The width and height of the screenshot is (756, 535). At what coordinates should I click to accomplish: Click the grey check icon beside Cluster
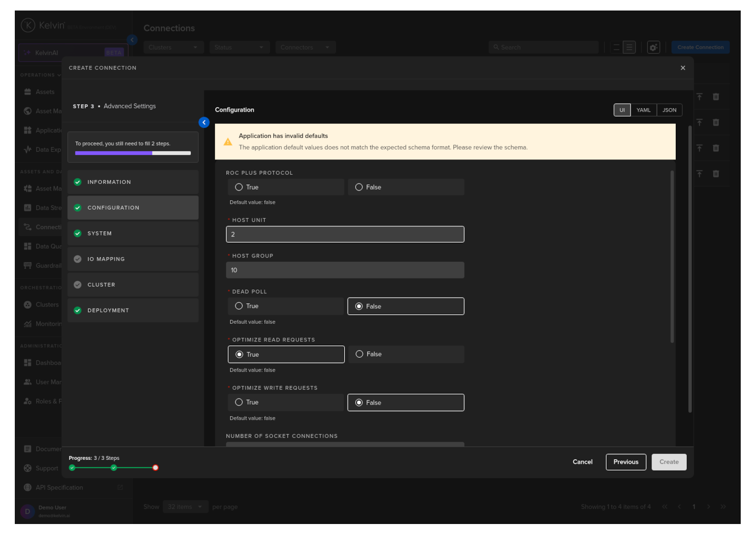point(78,285)
